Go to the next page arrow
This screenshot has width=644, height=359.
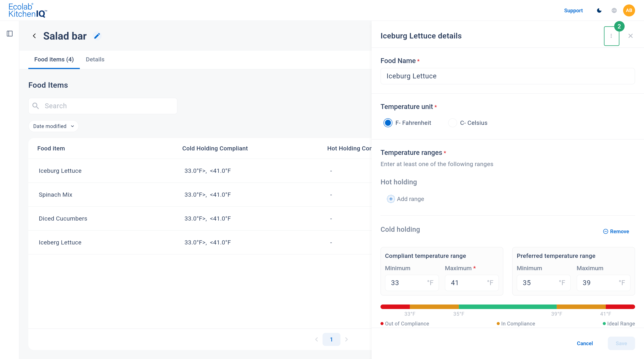click(347, 340)
